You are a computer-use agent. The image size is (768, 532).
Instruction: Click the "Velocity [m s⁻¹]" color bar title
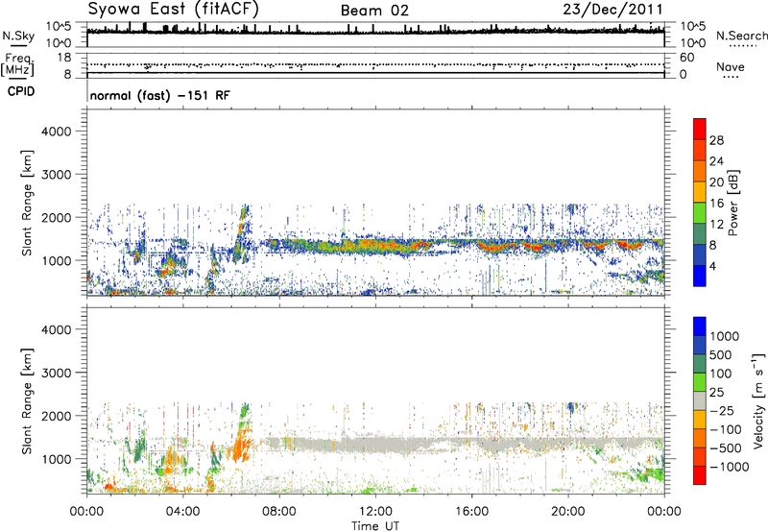(758, 400)
